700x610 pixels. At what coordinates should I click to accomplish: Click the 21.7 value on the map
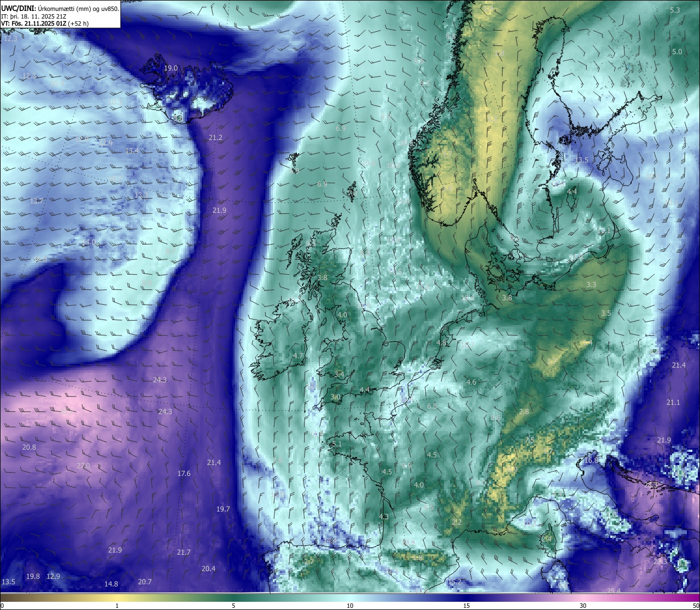pos(184,552)
